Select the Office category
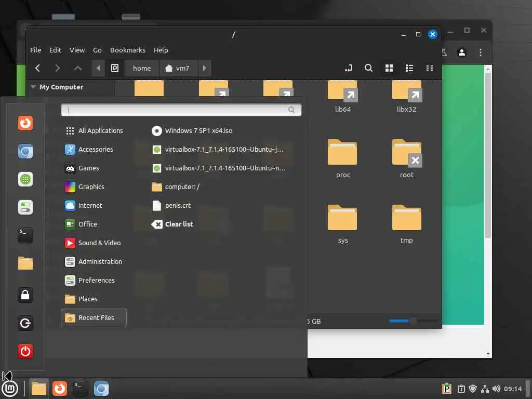532x399 pixels. point(94,224)
